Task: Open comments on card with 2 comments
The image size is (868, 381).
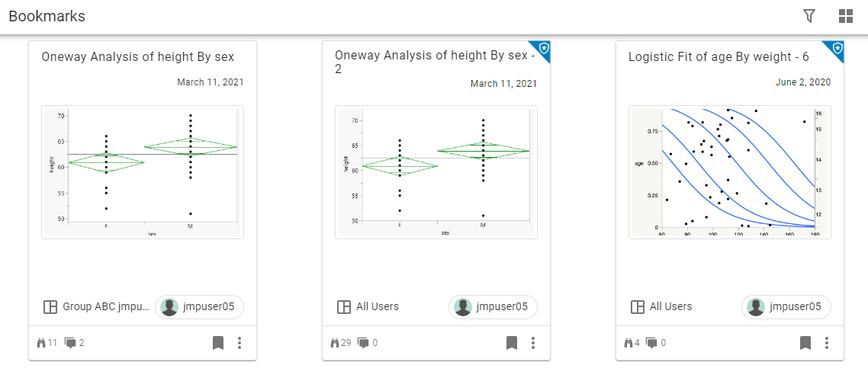Action: (x=71, y=343)
